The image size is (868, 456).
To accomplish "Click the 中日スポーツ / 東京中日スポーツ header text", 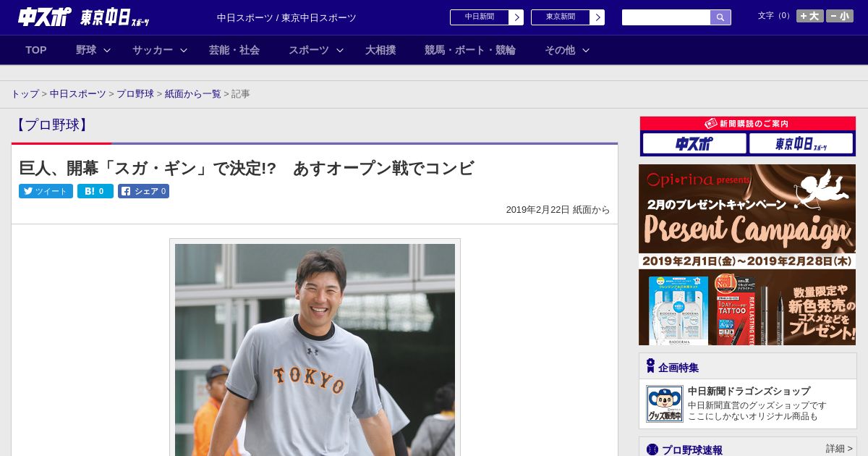I will (286, 17).
